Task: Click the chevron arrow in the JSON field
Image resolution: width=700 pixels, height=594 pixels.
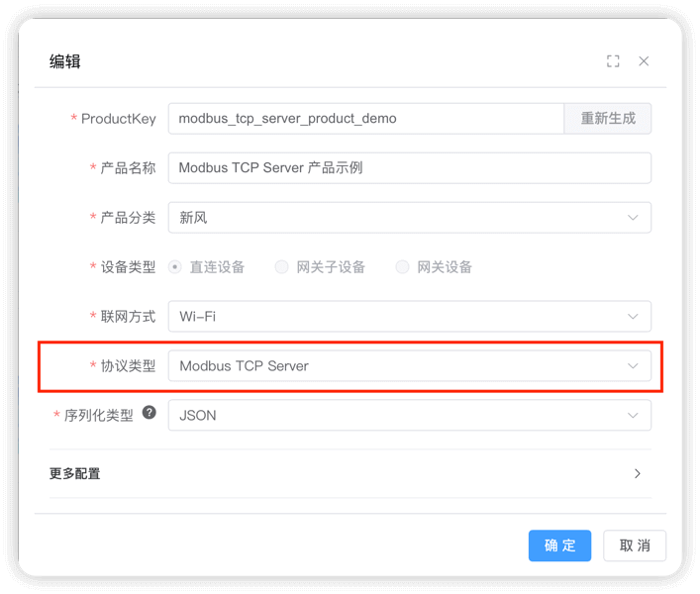Action: 633,416
